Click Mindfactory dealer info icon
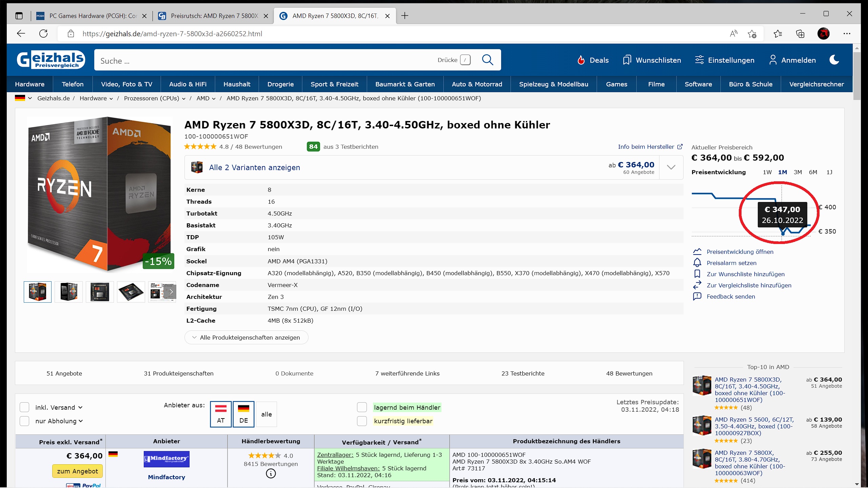Screen dimensions: 868x488 tap(271, 474)
